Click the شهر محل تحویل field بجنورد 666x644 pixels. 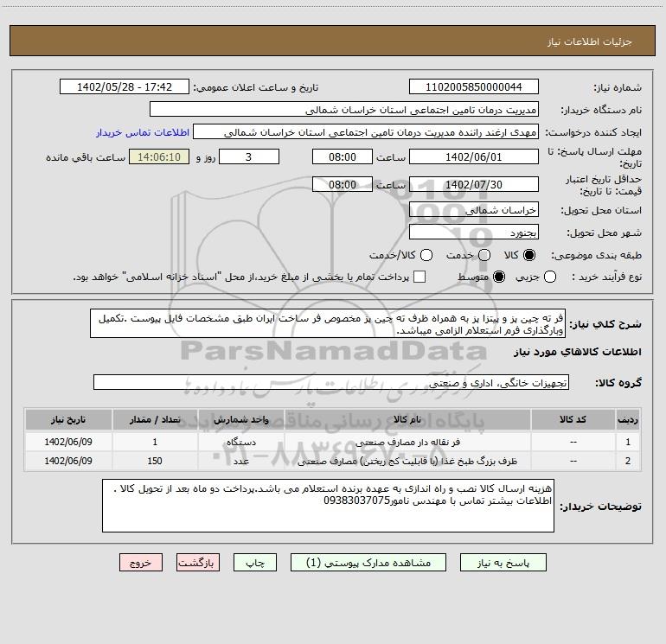(474, 233)
